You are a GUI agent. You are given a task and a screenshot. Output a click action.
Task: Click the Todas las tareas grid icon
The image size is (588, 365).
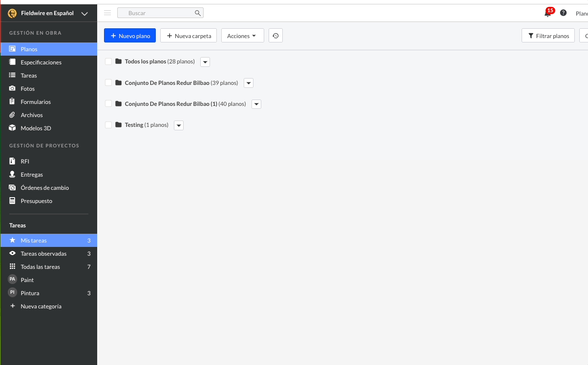(x=13, y=266)
